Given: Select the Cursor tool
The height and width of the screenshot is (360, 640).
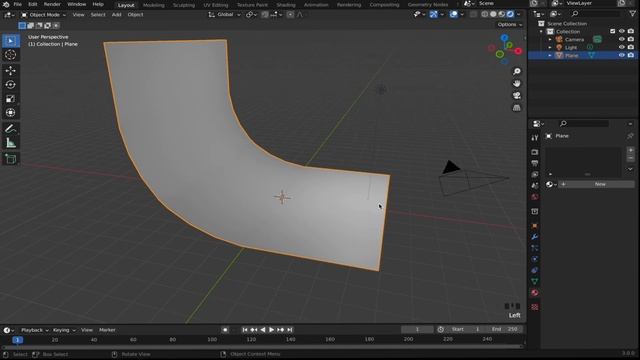Looking at the screenshot, I should point(11,55).
